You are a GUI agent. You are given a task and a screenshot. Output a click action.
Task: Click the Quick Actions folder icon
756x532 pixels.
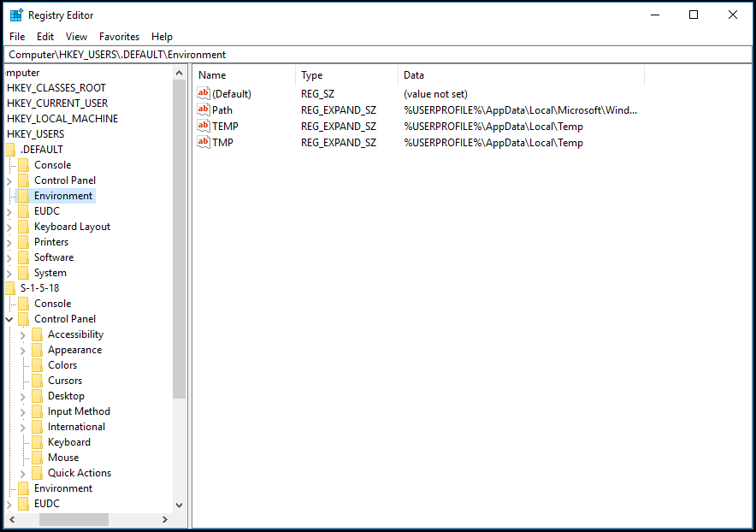click(x=37, y=474)
